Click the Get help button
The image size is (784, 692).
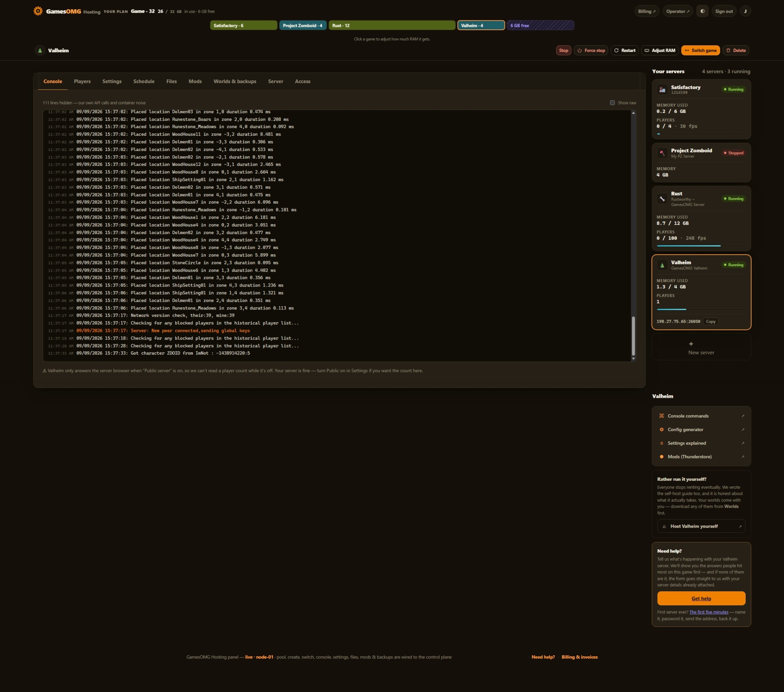coord(701,599)
